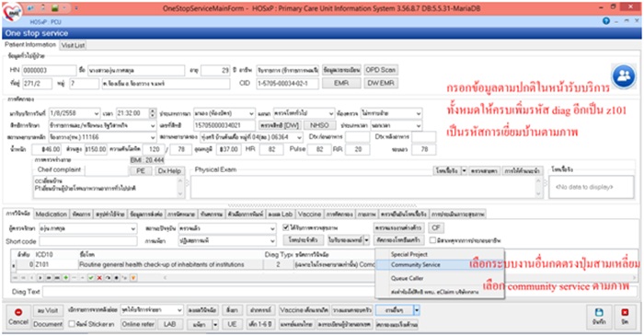644x336 pixels.
Task: Click the Vaccine button in bottom bar
Action: point(304,310)
